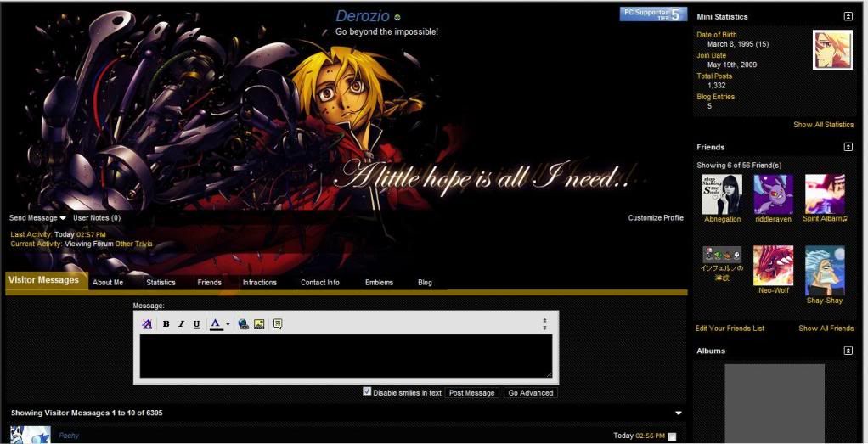This screenshot has width=868, height=444.
Task: Click the insert link globe icon
Action: click(x=244, y=324)
